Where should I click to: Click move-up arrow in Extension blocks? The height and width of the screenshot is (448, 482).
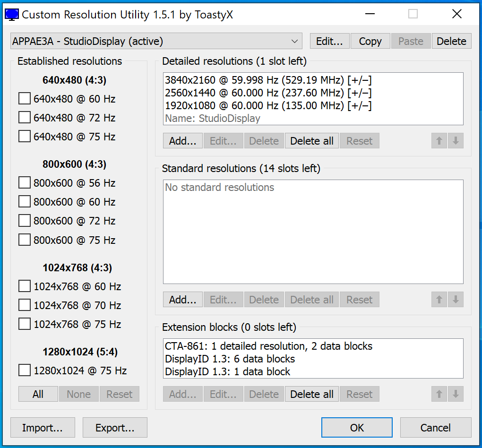[x=439, y=394]
